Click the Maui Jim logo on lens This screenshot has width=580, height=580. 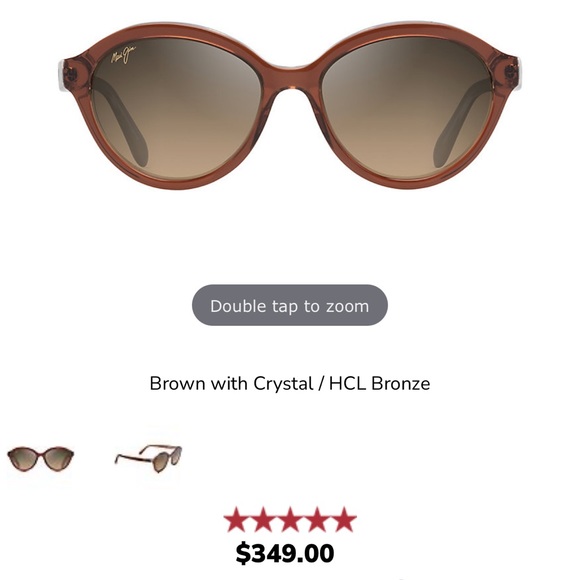[124, 54]
